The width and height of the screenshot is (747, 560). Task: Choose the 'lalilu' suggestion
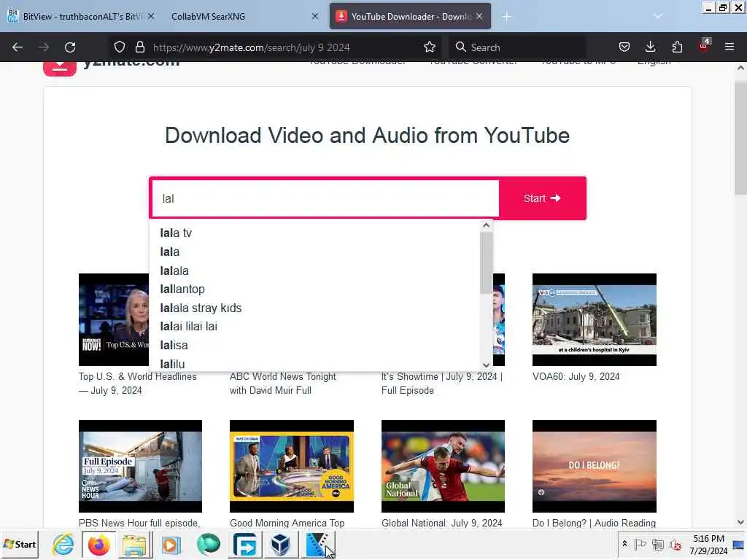coord(314,364)
